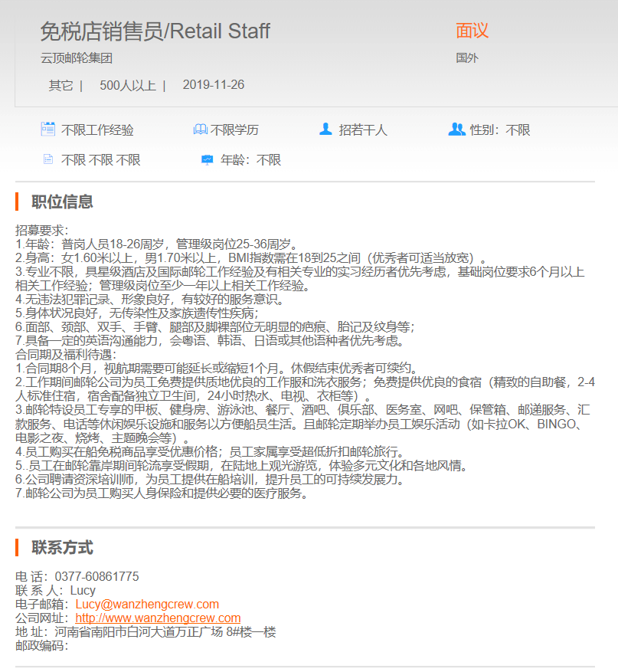Click the 500人以上 company size text

pos(128,85)
